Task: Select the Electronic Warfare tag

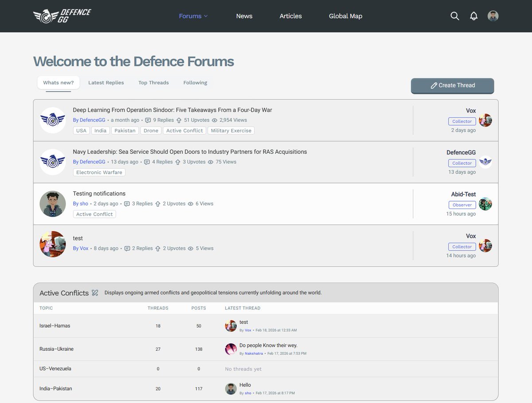Action: click(x=99, y=172)
